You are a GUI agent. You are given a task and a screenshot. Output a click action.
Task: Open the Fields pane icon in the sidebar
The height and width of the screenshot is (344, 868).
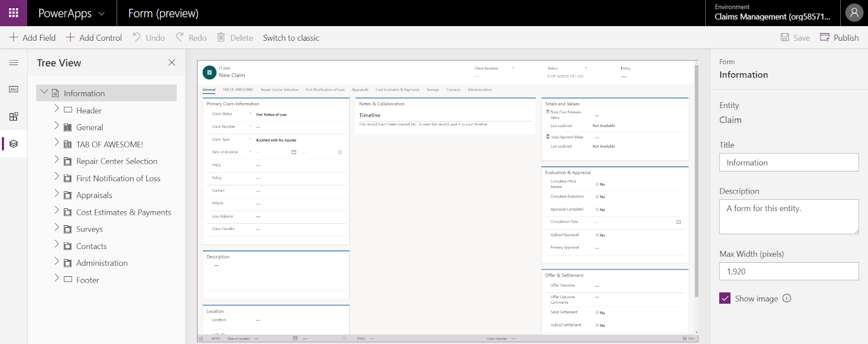[14, 89]
